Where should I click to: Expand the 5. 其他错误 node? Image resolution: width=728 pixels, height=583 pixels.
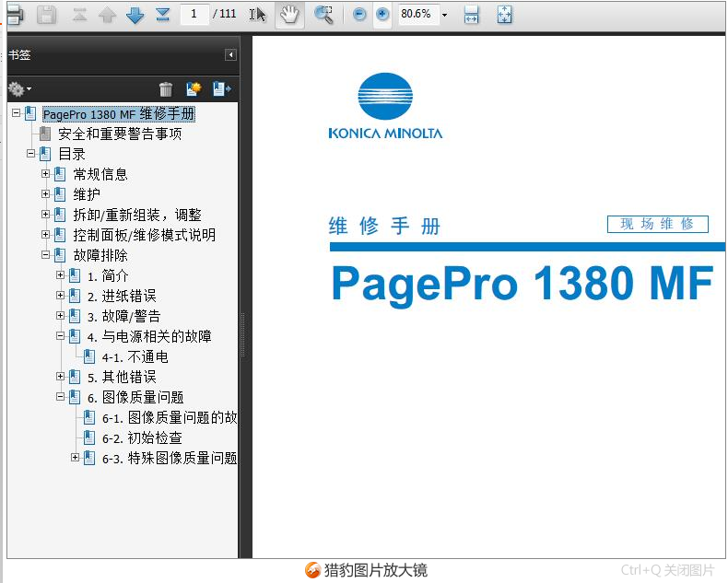click(x=60, y=377)
